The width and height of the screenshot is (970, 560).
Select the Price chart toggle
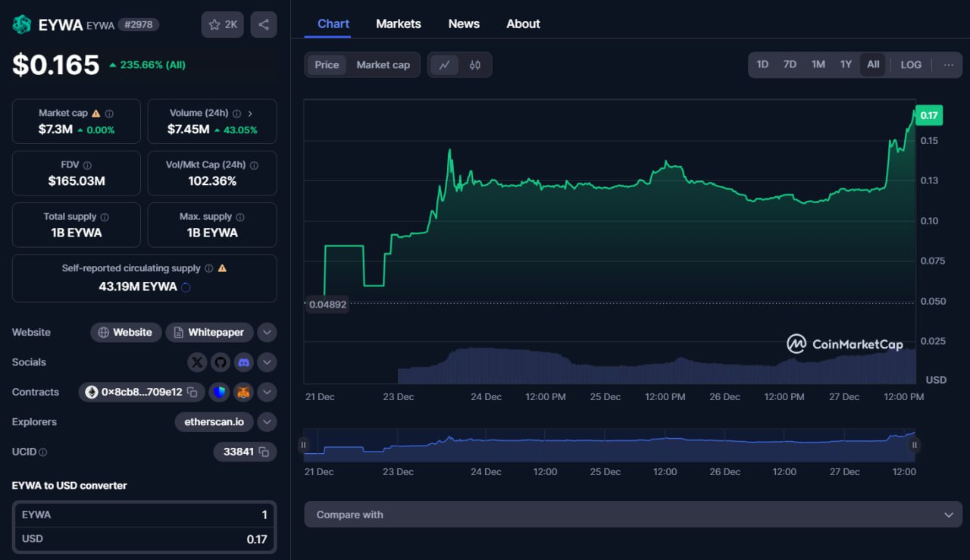click(x=327, y=65)
